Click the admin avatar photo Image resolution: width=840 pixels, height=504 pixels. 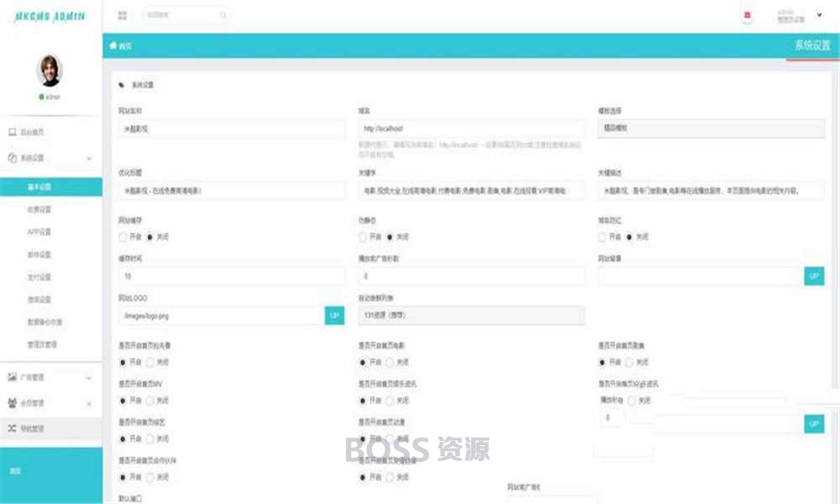(x=50, y=71)
